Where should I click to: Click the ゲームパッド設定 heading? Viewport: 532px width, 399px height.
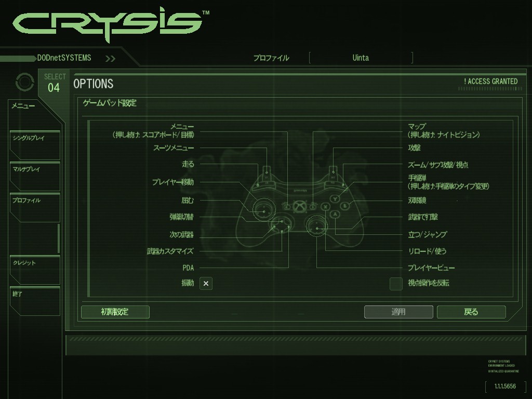[110, 103]
